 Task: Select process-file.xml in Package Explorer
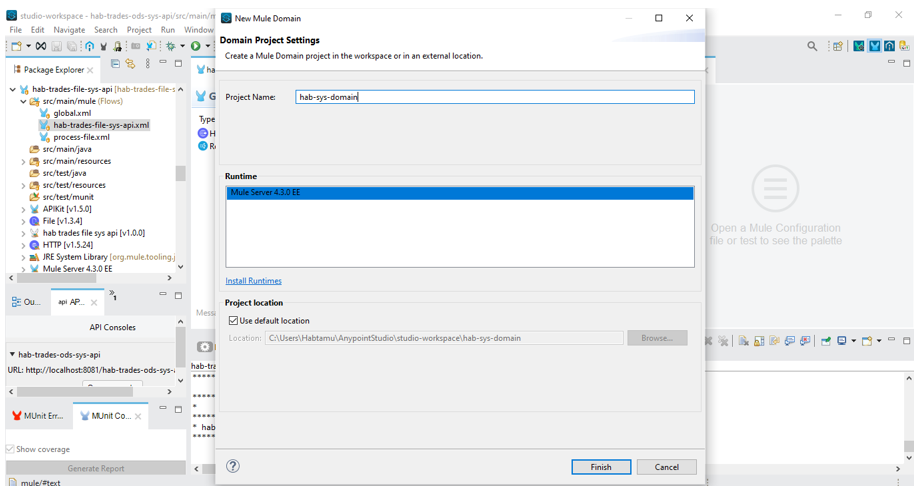(x=81, y=137)
